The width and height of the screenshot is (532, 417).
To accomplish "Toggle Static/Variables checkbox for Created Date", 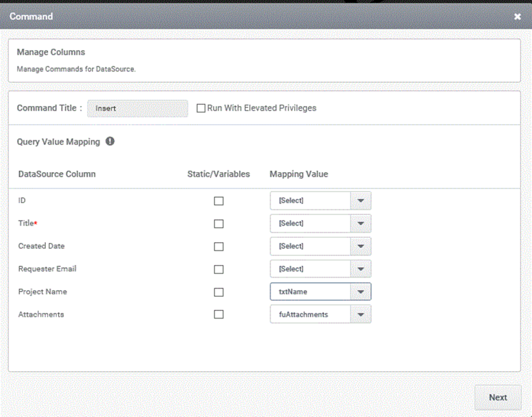I will [x=219, y=246].
